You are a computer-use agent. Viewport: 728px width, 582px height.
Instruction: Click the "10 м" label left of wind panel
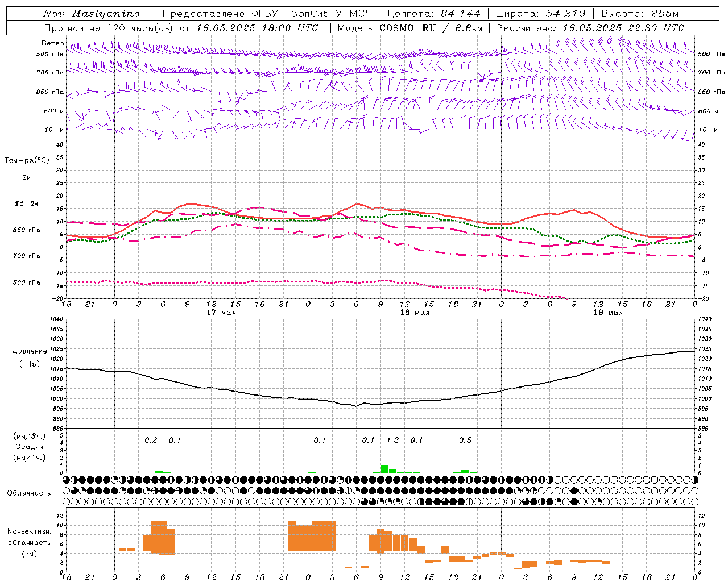coord(54,130)
